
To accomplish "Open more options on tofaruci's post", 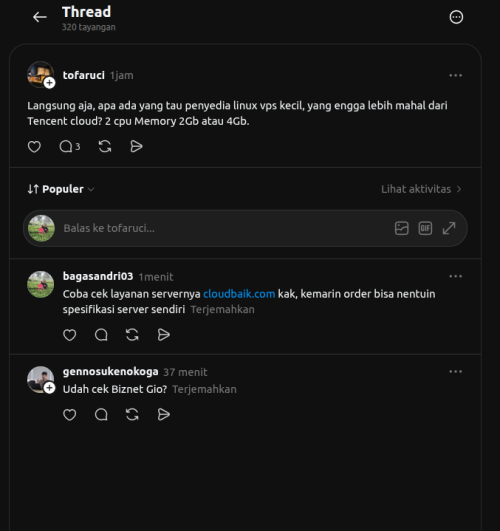I will point(455,75).
